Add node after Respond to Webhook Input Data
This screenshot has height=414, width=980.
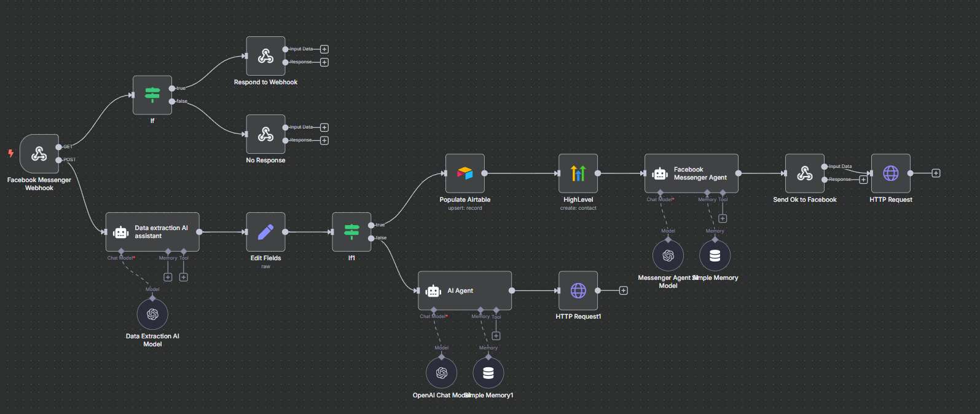(324, 49)
